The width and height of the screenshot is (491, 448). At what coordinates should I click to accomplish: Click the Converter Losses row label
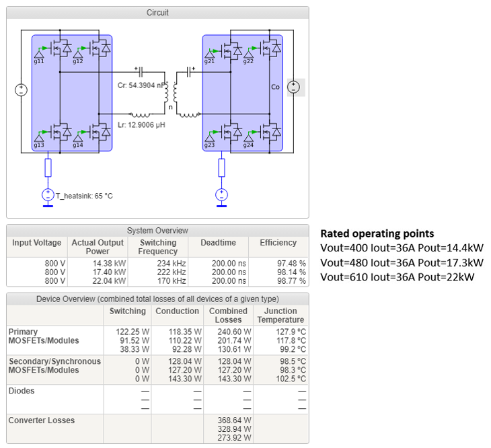click(41, 420)
